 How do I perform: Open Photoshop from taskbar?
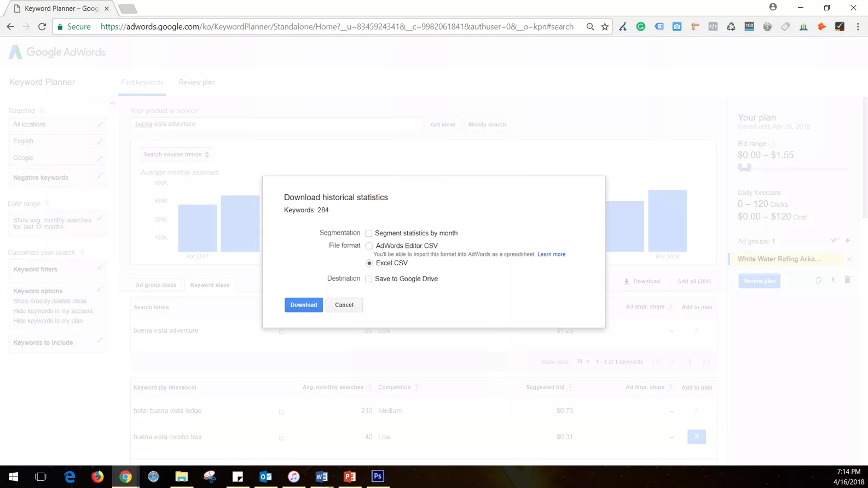[378, 477]
